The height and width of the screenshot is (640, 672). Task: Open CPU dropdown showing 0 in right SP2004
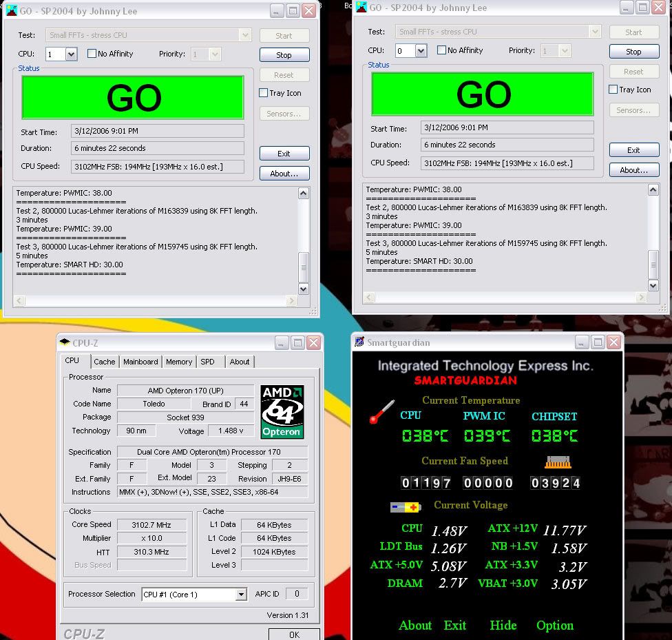coord(421,50)
